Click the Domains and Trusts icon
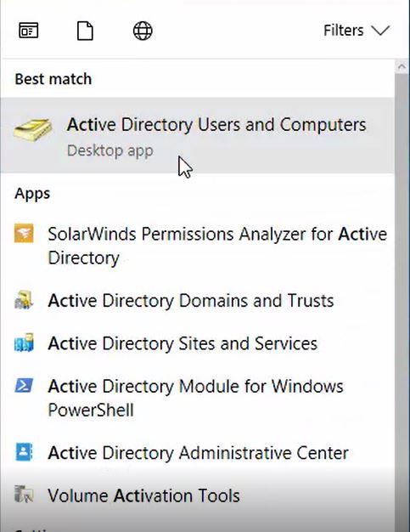The image size is (410, 532). click(x=24, y=300)
